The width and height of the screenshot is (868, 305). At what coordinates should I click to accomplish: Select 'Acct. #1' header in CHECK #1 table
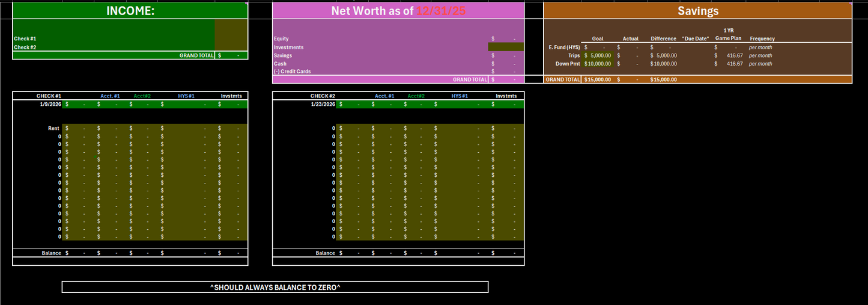(x=110, y=96)
